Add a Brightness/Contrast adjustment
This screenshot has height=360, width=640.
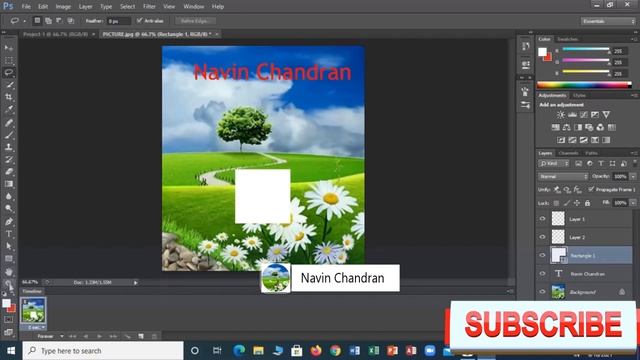pos(561,115)
